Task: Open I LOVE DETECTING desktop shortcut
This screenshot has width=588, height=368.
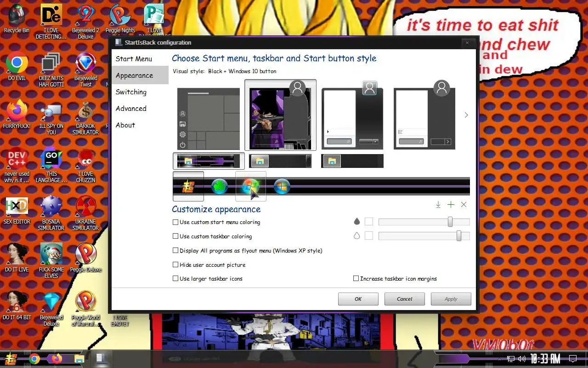Action: pos(51,22)
